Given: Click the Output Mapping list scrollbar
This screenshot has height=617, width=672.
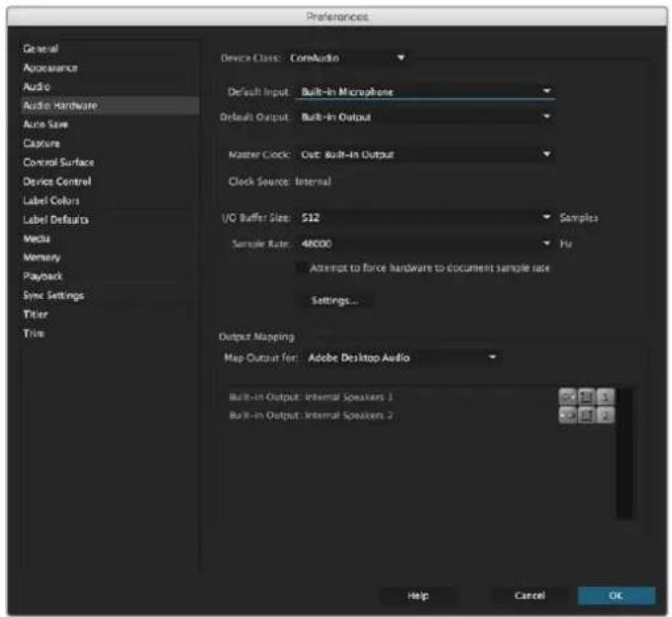Looking at the screenshot, I should click(624, 453).
